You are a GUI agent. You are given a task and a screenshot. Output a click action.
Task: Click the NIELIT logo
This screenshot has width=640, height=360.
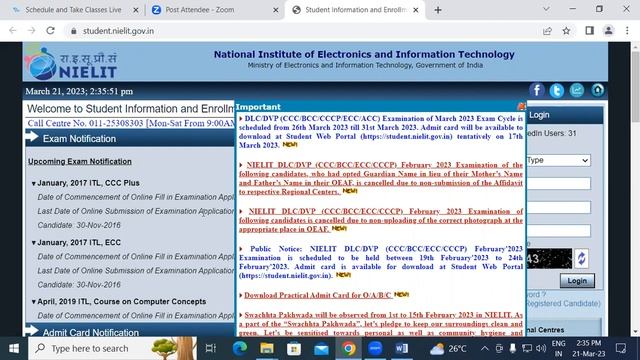(72, 63)
